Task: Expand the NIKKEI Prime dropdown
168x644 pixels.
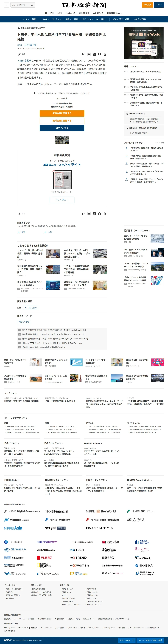Action: click(115, 13)
